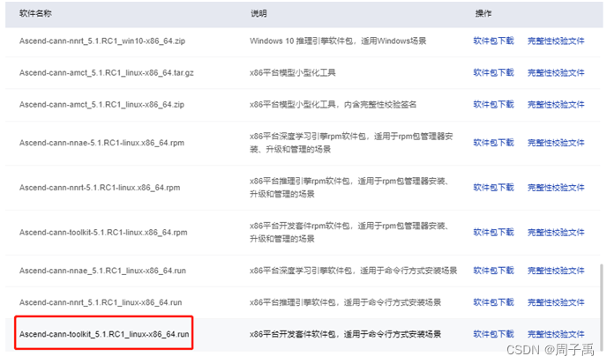Select file name Ascend-cann-toolkit_5.1.RC1_linux-x86_64.run
Screen dimensions: 607x364
[x=104, y=334]
